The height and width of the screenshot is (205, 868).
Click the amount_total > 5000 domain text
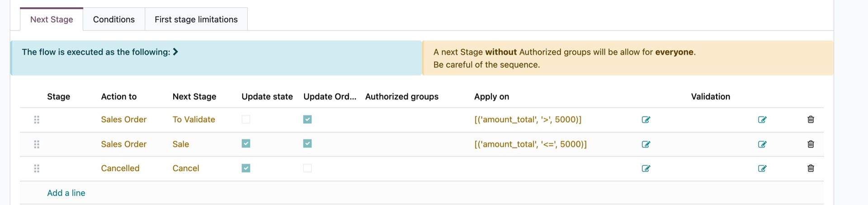click(528, 119)
